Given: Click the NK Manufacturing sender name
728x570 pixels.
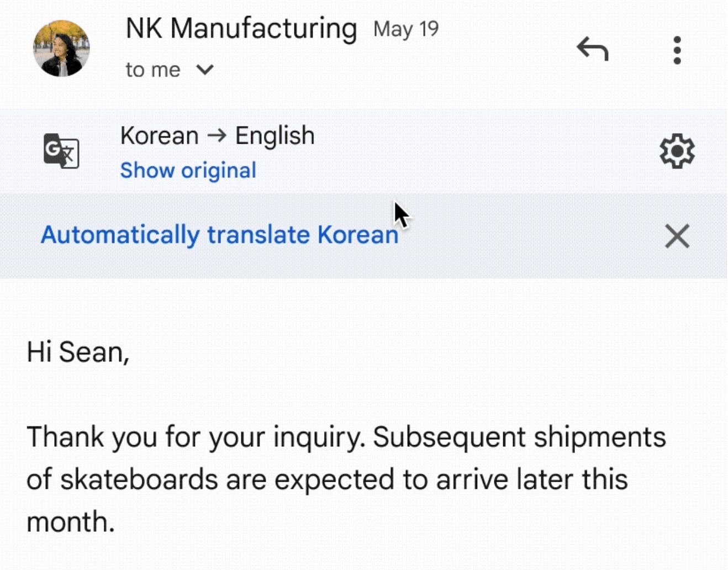Looking at the screenshot, I should pyautogui.click(x=241, y=29).
